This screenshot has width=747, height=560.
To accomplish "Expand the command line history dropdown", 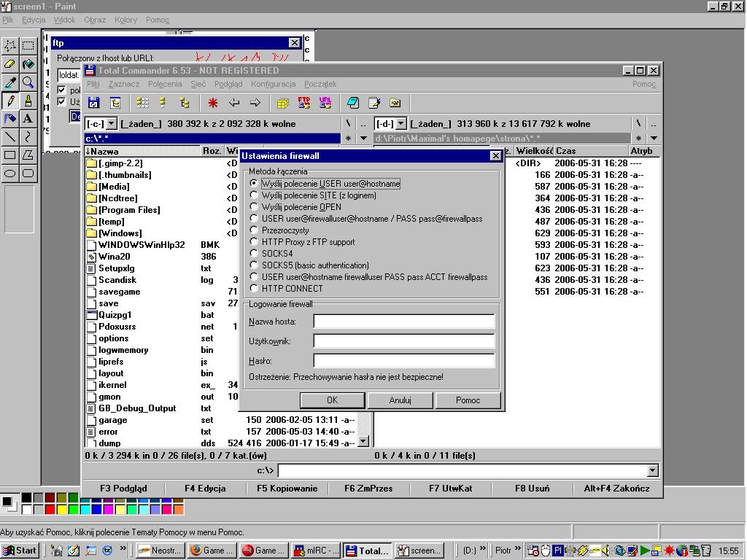I will point(653,471).
